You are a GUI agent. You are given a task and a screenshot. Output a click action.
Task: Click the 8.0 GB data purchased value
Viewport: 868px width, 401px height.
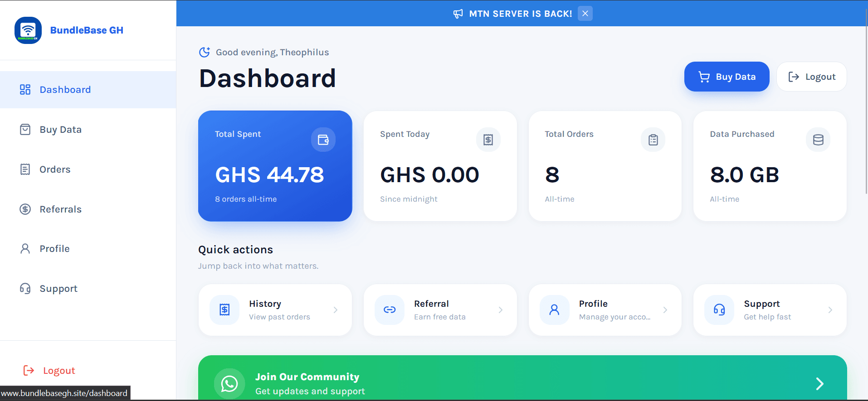(745, 175)
